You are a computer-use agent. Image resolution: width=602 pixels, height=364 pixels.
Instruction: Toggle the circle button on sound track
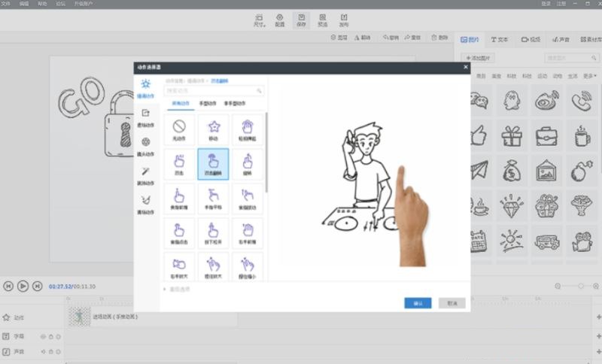(59, 351)
